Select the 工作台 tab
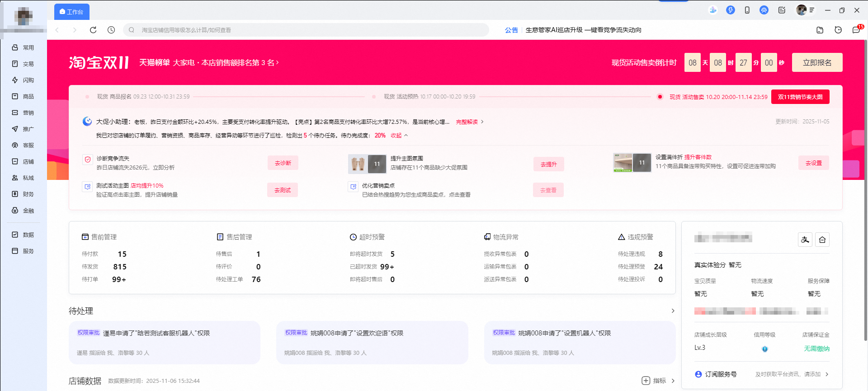 72,12
